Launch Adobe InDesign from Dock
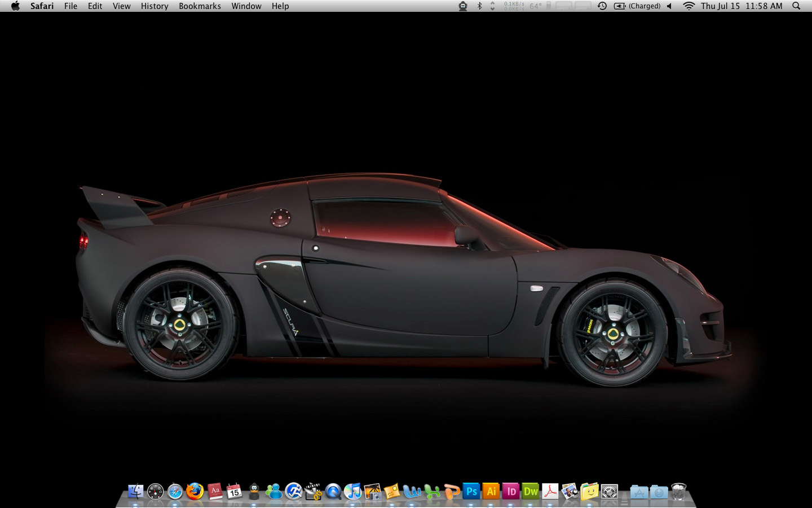 (511, 492)
